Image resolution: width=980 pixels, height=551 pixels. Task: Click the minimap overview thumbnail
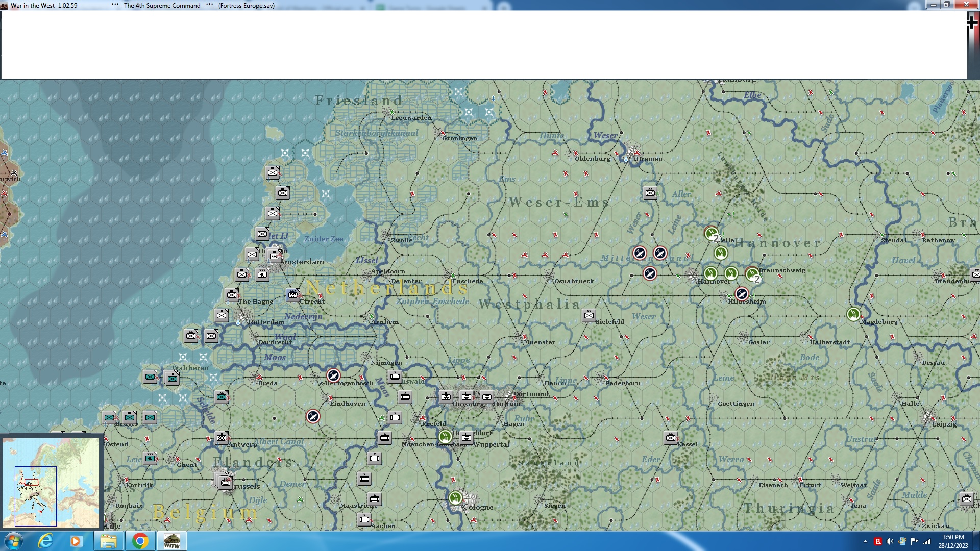(x=51, y=482)
